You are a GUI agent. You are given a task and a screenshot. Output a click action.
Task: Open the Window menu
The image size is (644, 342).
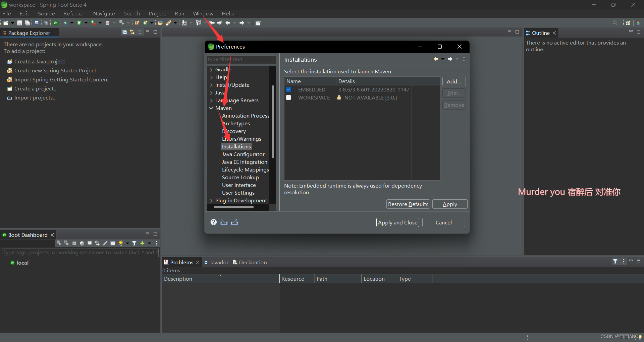coord(203,13)
